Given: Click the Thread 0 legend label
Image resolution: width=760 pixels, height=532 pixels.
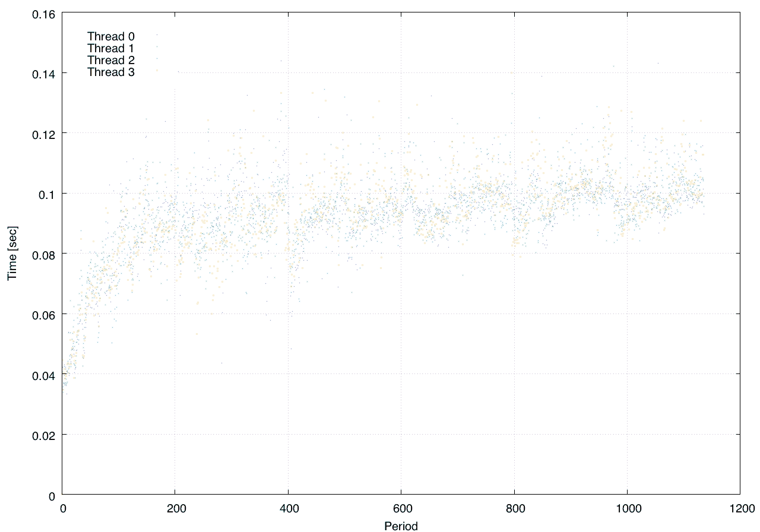Looking at the screenshot, I should coord(111,36).
